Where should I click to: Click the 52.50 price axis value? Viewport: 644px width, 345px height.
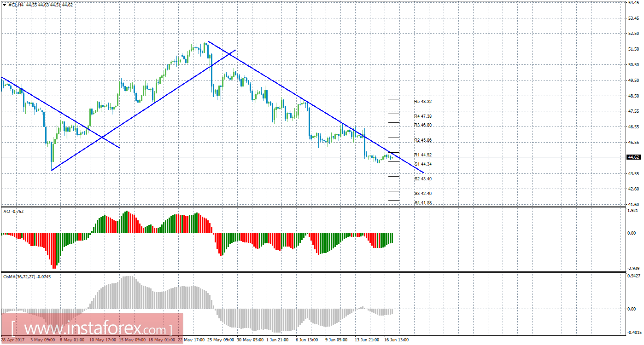tap(633, 34)
